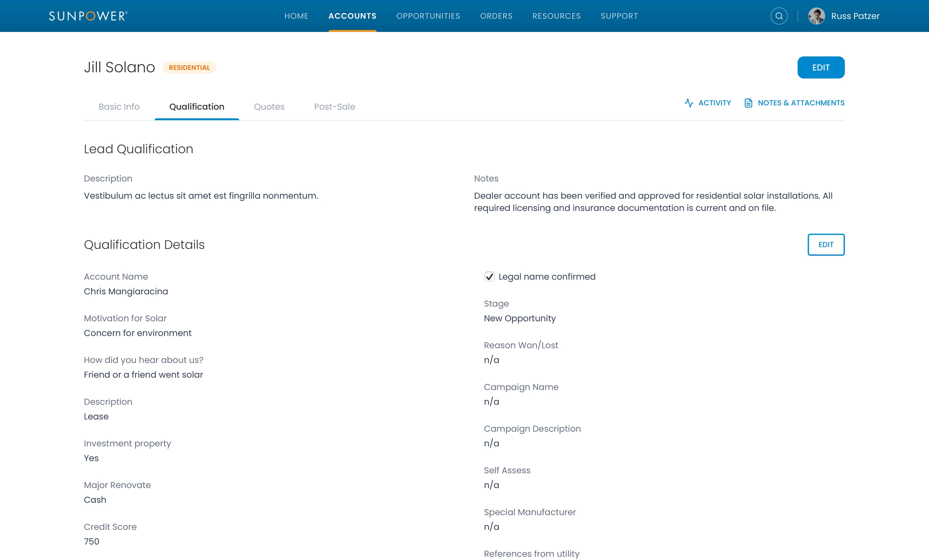Viewport: 929px width, 560px height.
Task: Go to Support
Action: (619, 16)
